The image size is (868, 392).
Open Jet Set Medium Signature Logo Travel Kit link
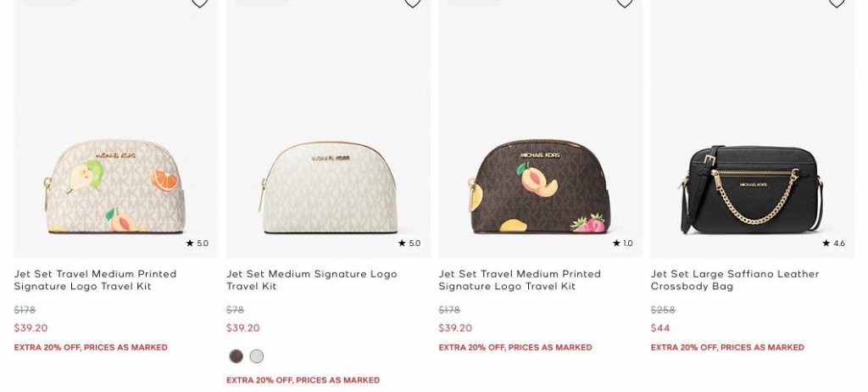click(312, 280)
